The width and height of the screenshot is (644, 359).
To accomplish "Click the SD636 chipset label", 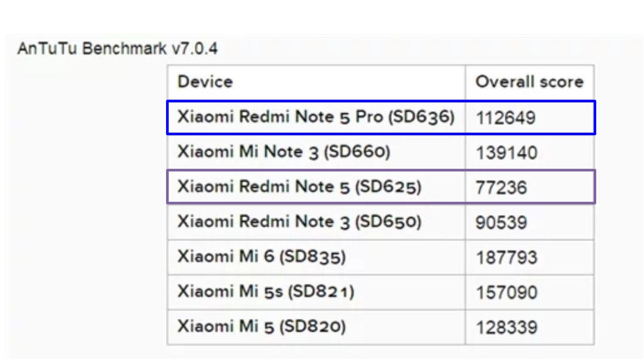I will pos(421,117).
